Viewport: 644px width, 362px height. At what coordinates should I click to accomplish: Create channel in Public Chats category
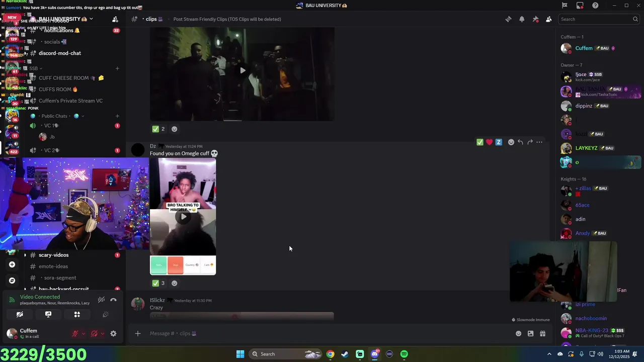117,116
